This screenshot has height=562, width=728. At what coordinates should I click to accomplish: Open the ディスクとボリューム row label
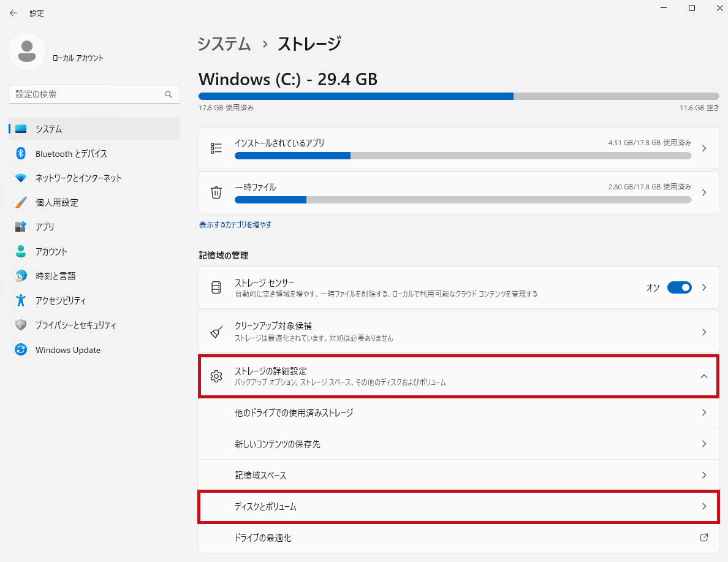[x=265, y=506]
